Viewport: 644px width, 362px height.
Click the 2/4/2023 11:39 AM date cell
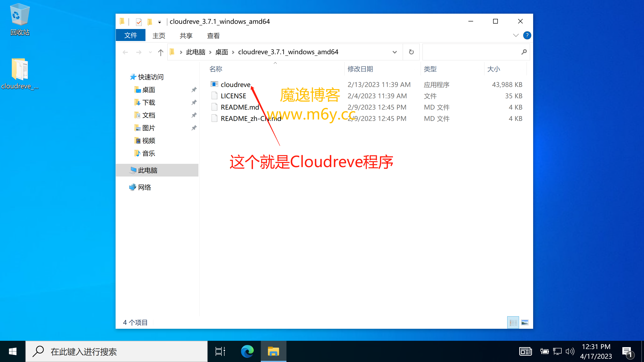click(377, 96)
